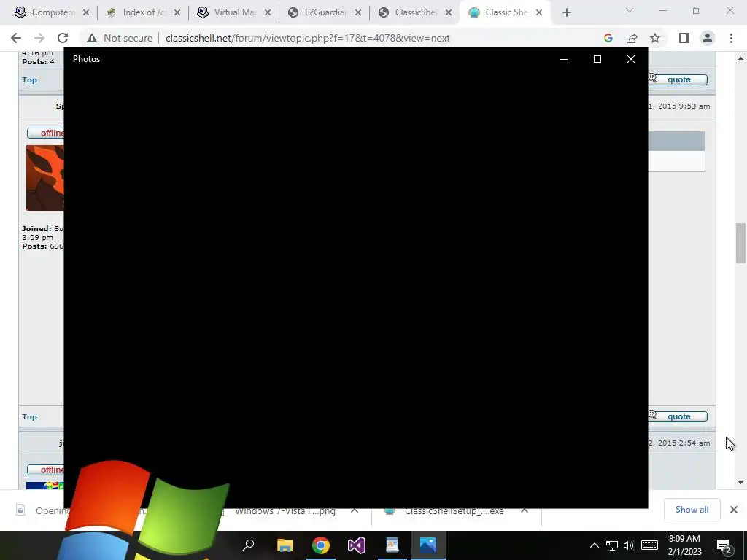Close the Computem tab
747x560 pixels.
tap(86, 13)
